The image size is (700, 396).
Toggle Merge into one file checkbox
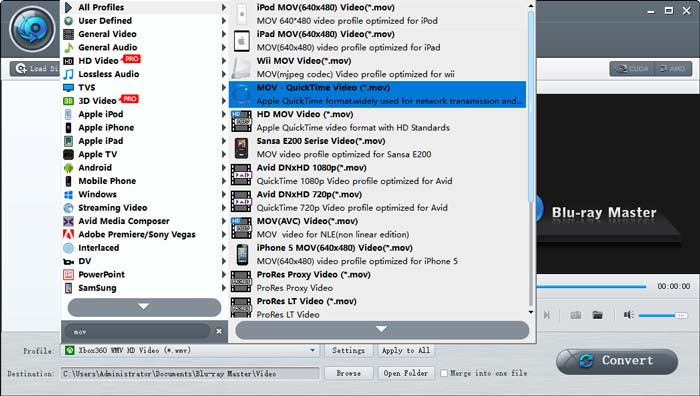(x=444, y=373)
